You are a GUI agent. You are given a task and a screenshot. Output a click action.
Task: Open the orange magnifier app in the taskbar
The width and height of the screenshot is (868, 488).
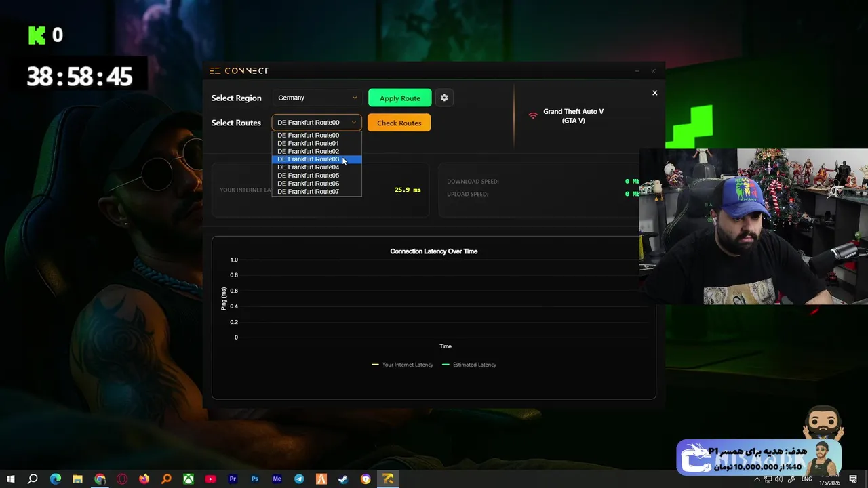coord(166,479)
